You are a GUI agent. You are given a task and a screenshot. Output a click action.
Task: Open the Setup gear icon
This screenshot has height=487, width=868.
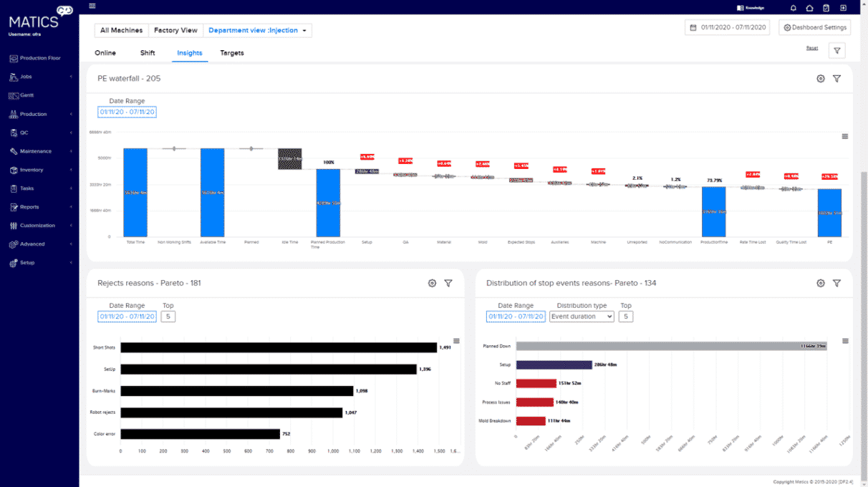pos(14,263)
